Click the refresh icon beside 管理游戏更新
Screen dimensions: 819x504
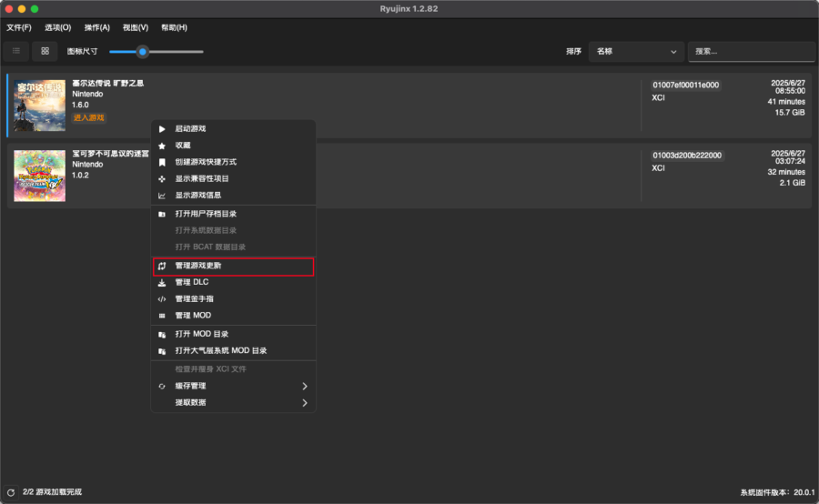pos(162,266)
